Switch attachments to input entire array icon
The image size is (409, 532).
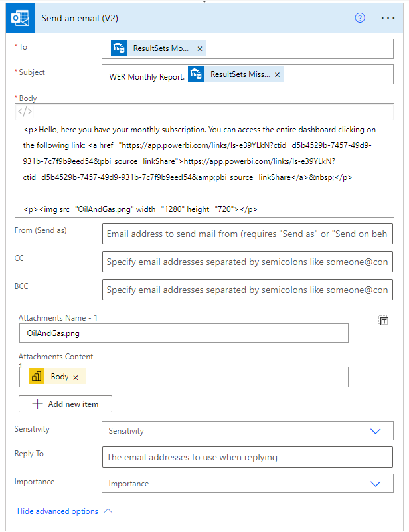(x=383, y=320)
